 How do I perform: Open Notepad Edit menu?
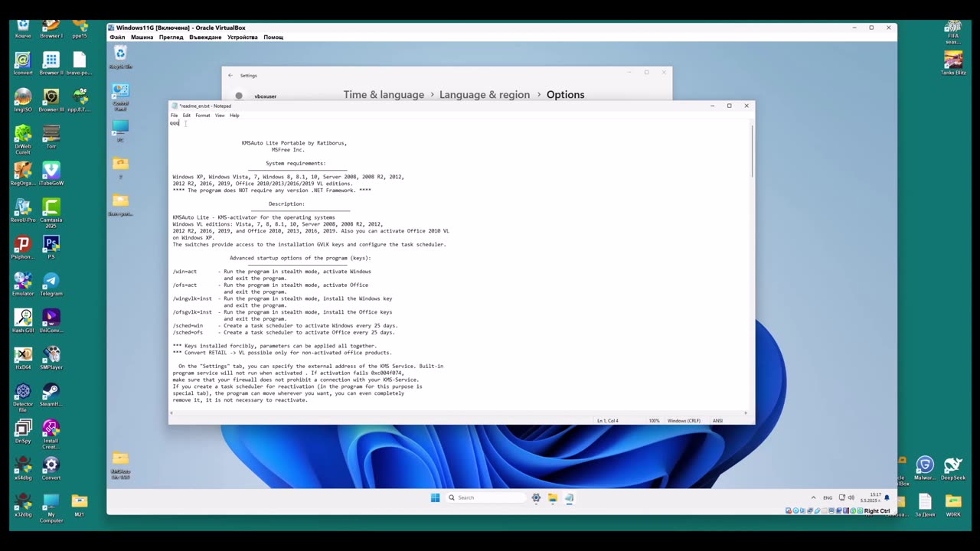tap(186, 116)
